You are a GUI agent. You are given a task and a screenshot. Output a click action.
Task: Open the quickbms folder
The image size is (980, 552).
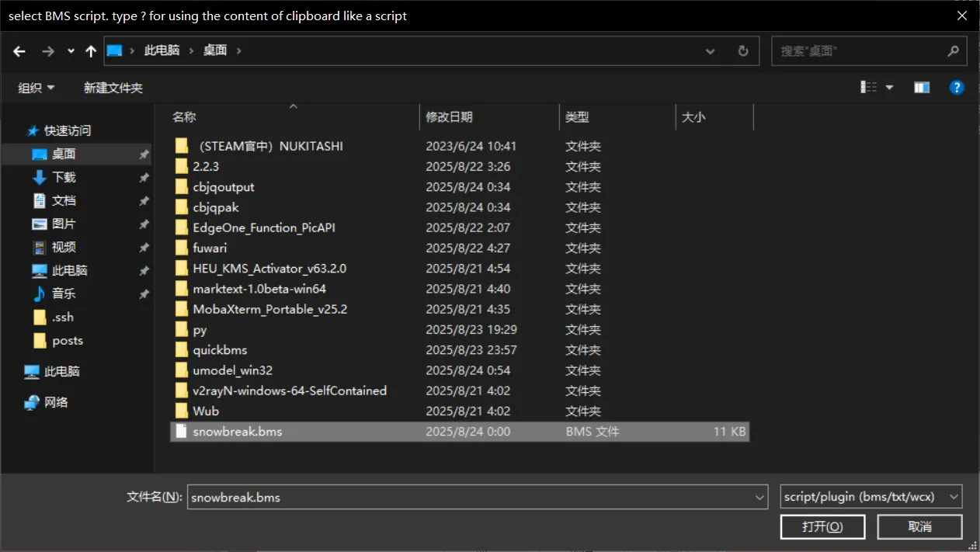tap(220, 350)
